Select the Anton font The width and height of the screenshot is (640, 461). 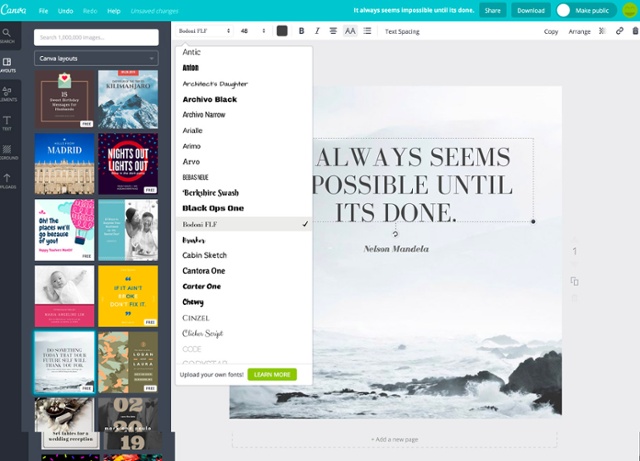pyautogui.click(x=244, y=68)
